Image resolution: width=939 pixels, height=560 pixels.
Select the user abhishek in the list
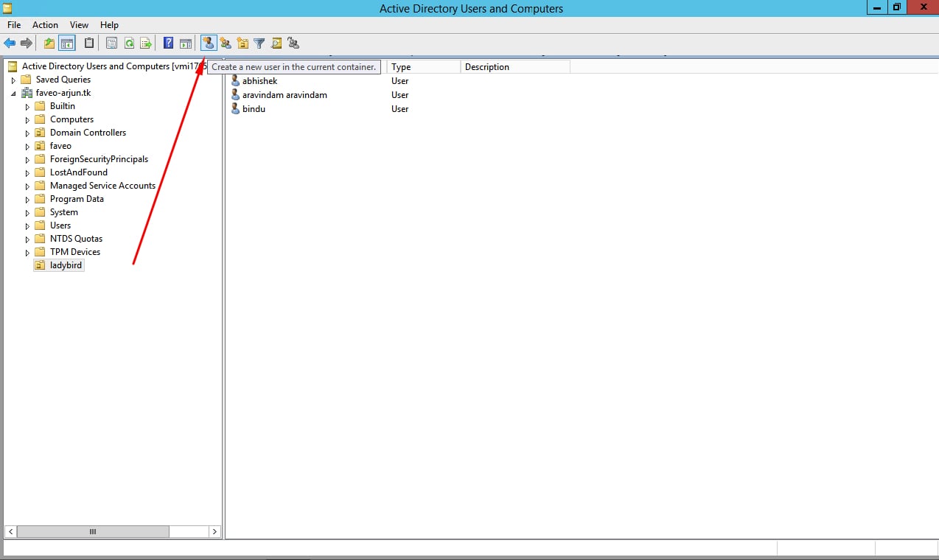click(259, 81)
